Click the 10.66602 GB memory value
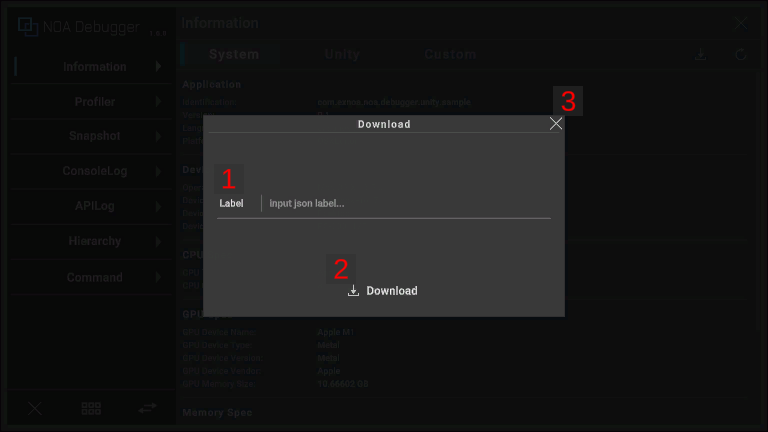768x432 pixels. [343, 384]
